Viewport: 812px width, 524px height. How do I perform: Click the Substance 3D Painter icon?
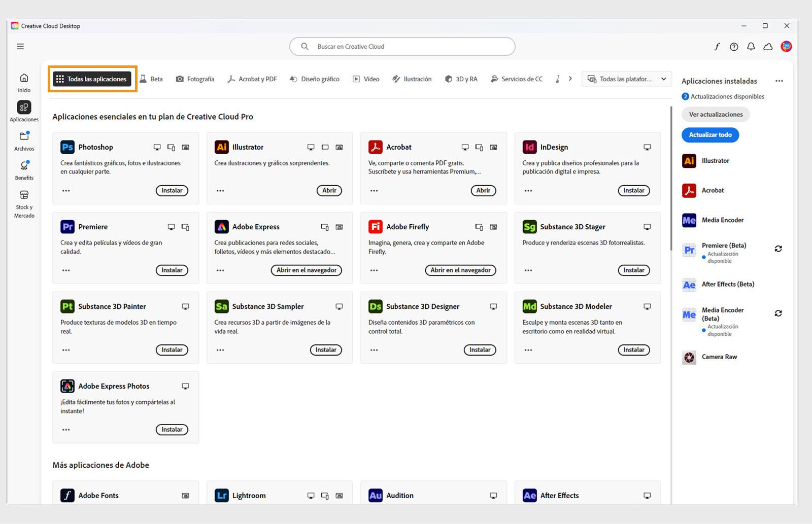(x=67, y=306)
